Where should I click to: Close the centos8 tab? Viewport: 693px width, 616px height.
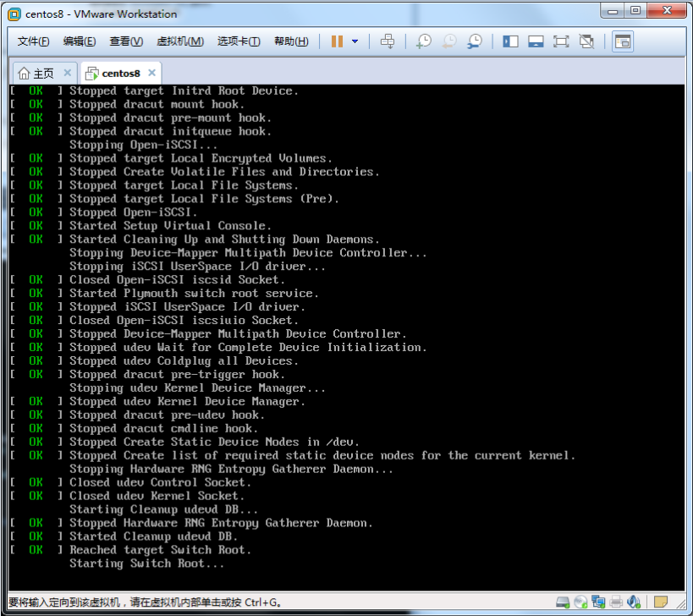pyautogui.click(x=151, y=73)
